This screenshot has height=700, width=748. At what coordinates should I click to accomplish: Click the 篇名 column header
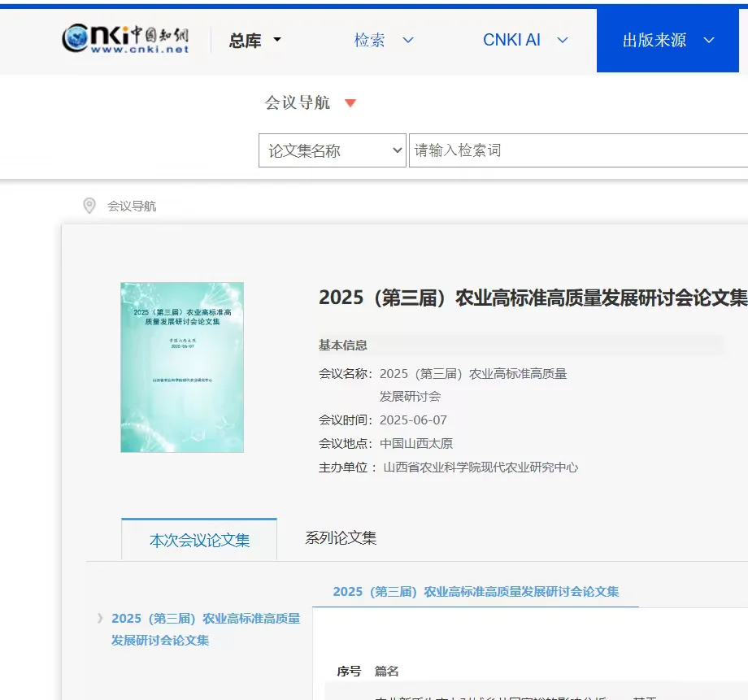coord(388,670)
